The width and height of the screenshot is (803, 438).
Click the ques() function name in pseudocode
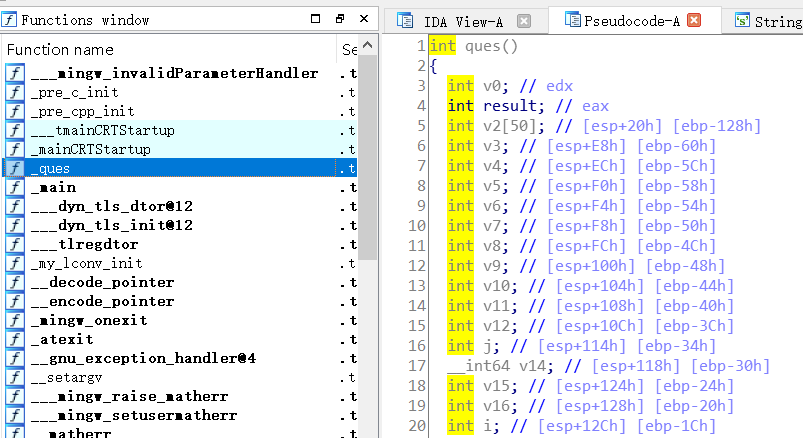tap(491, 46)
